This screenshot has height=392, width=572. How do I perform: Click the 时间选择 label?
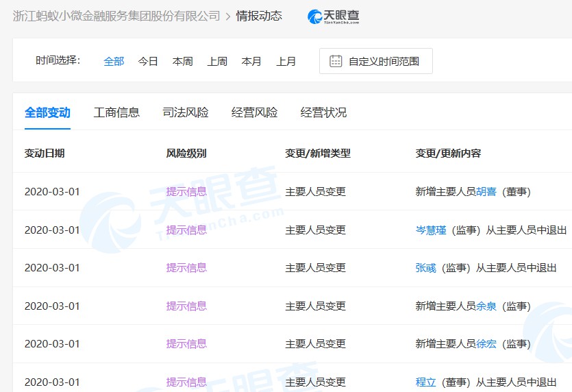(58, 60)
